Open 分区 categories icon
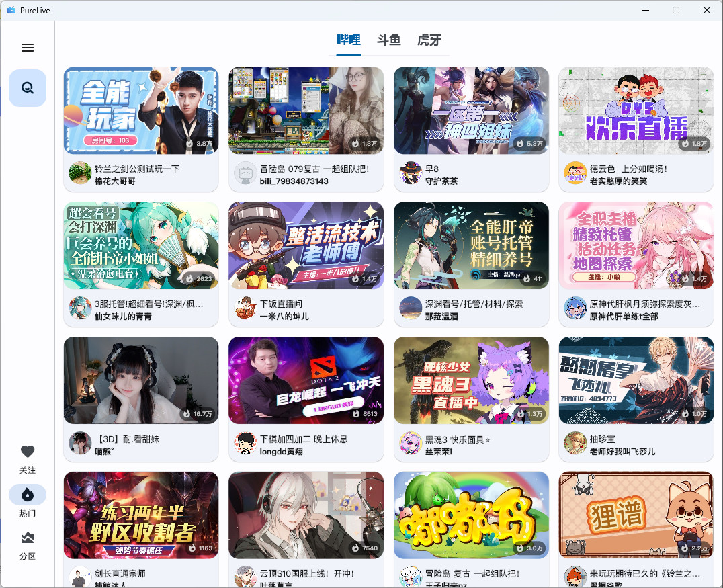The width and height of the screenshot is (723, 588). click(x=28, y=538)
